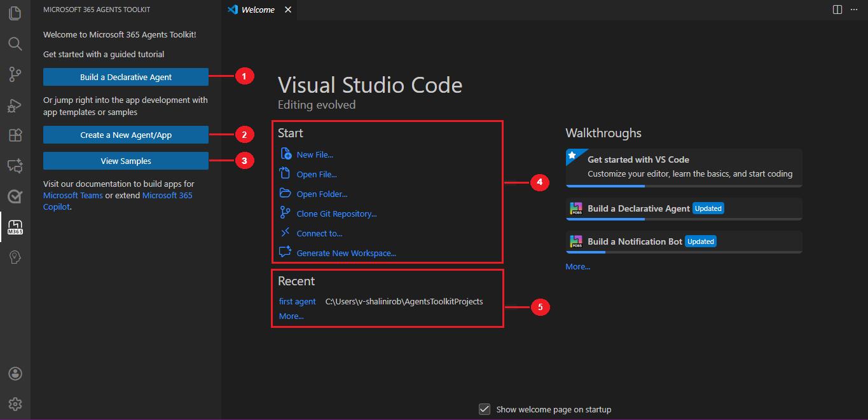Open the Chat icon in activity bar
Viewport: 868px width, 420px height.
coord(15,166)
